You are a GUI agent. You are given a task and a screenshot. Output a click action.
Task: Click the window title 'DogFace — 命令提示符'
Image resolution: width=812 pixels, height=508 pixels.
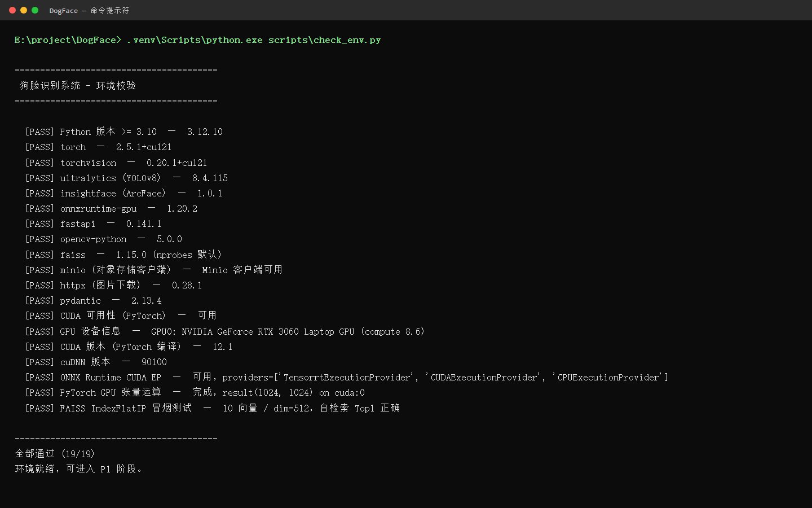[x=89, y=10]
